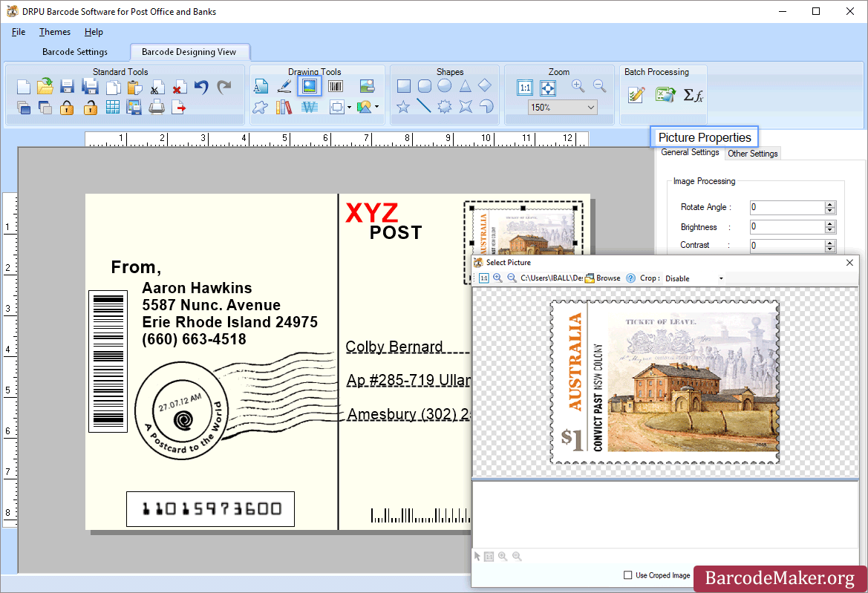Click the Brightness input field
The image size is (868, 593).
pos(787,227)
